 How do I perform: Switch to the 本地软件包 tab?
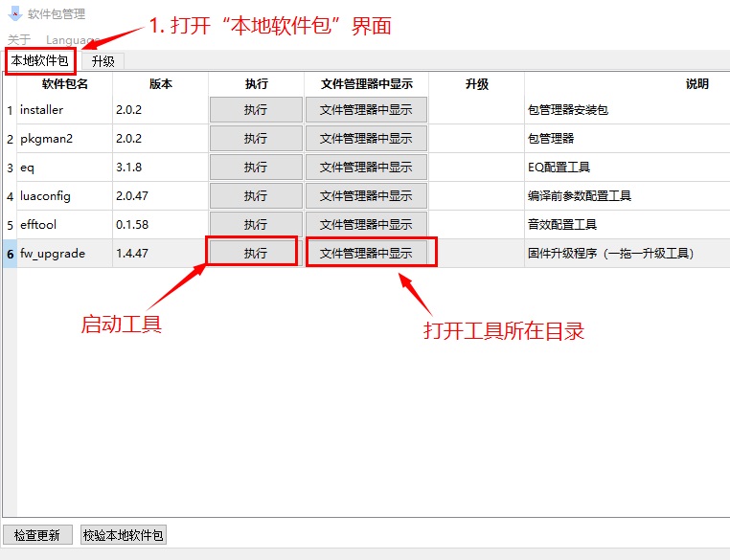click(39, 60)
